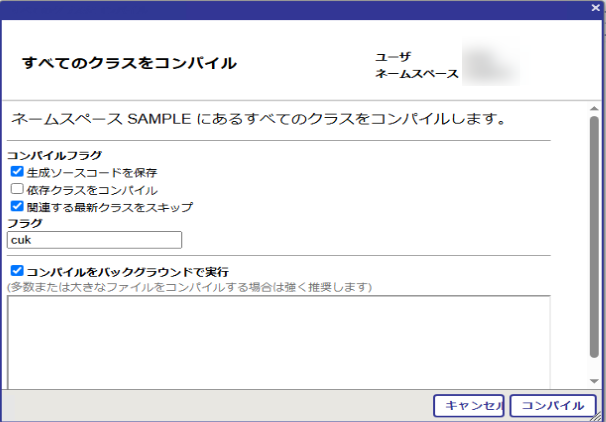Click the ネームスペース label in header
Viewport: 606px width, 422px height.
(x=417, y=74)
